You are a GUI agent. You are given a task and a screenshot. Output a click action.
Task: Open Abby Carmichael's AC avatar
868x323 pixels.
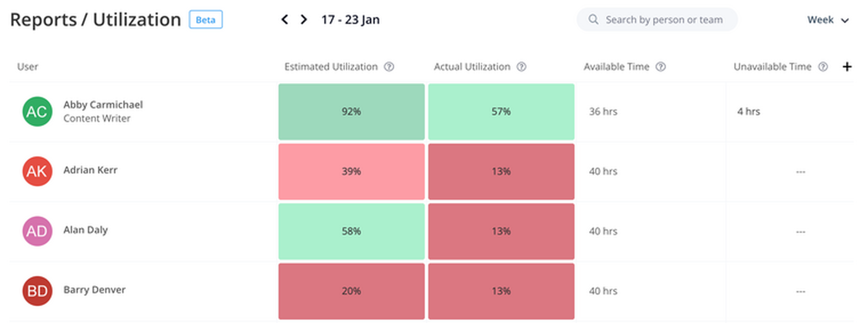(x=37, y=112)
